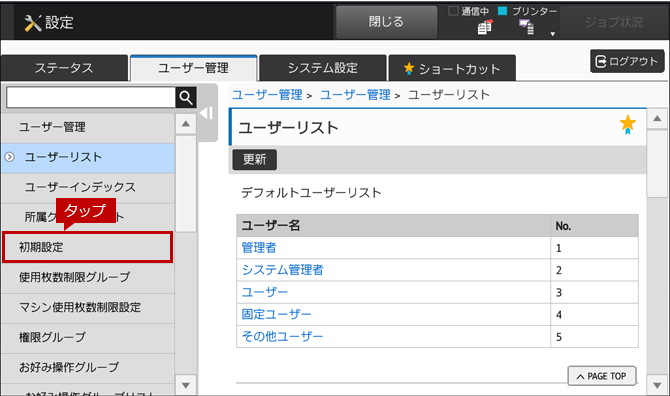This screenshot has width=670, height=396.
Task: Open the ジョブ状況 button
Action: [614, 22]
